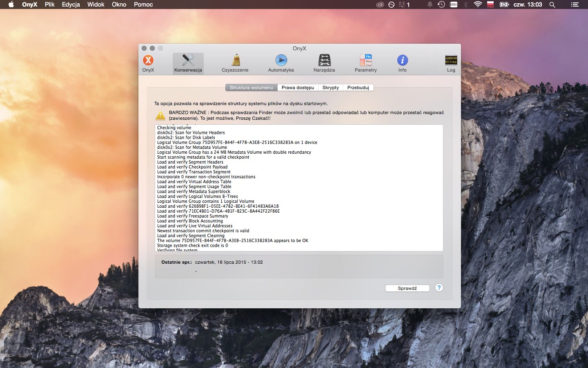Click the log line 'Load and verify Freespace Summary'
The image size is (588, 368).
tap(192, 216)
